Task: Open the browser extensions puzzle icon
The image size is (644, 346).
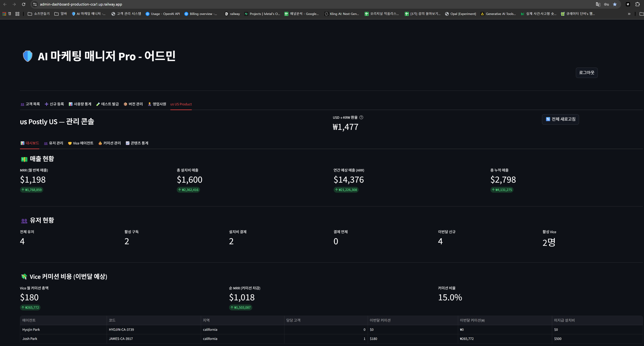Action: pyautogui.click(x=637, y=4)
